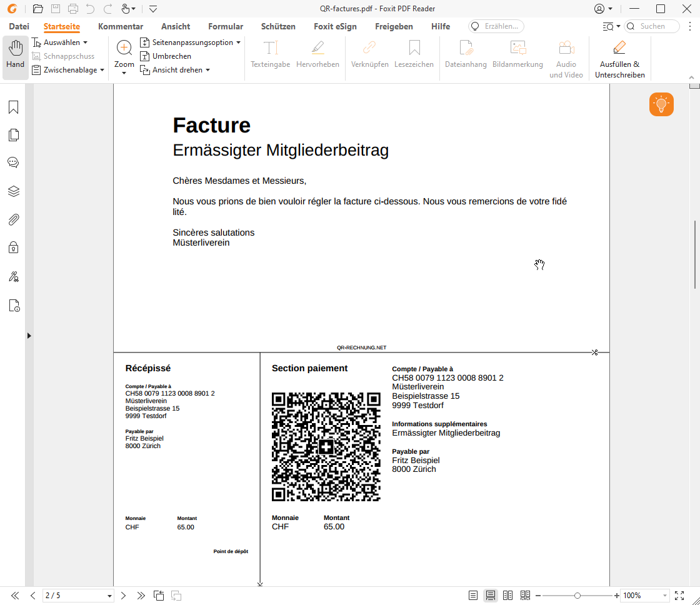Click the zoom slider handle
700x605 pixels.
[x=577, y=596]
